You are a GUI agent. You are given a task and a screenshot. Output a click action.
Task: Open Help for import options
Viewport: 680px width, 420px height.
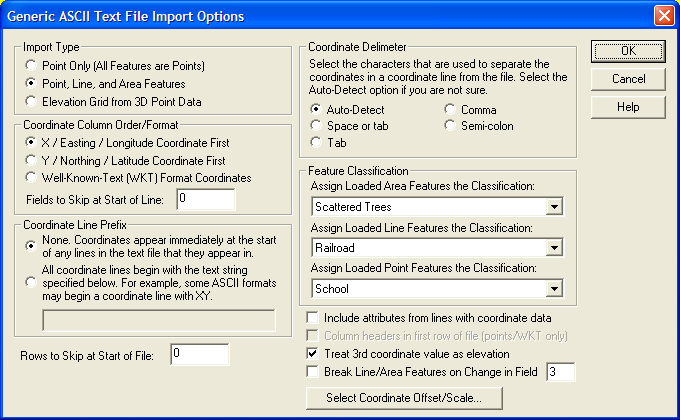pyautogui.click(x=627, y=106)
